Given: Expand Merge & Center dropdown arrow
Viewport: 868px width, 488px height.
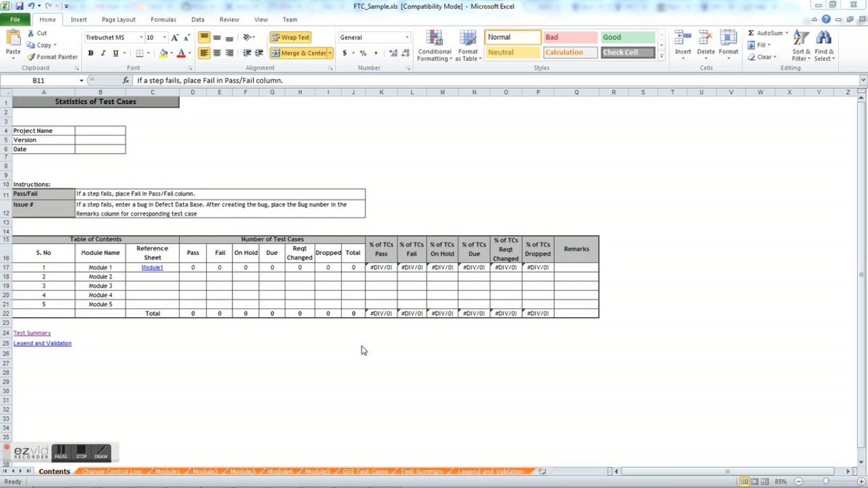Looking at the screenshot, I should [330, 53].
